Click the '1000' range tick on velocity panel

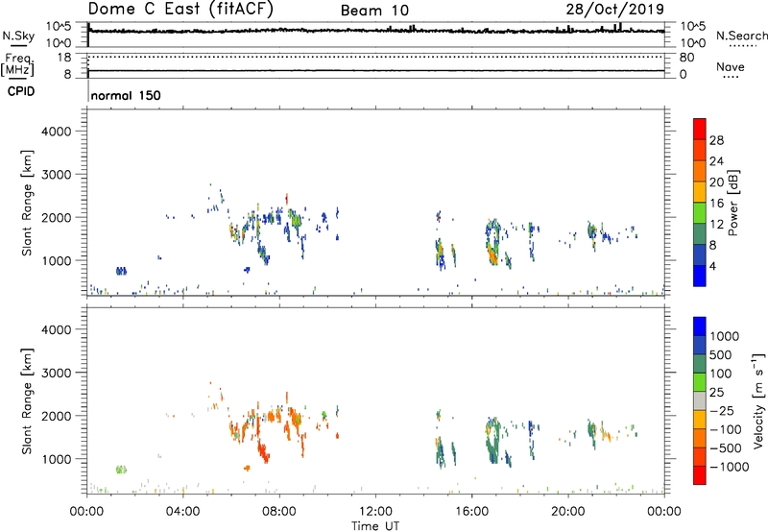coord(57,459)
